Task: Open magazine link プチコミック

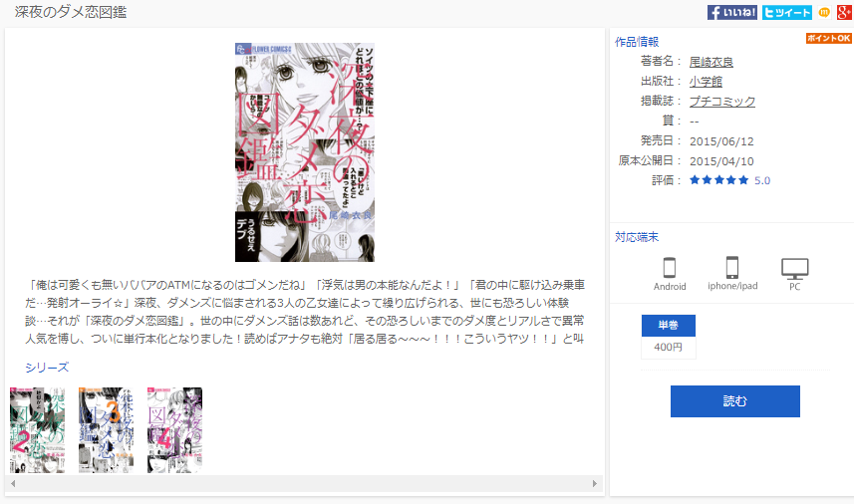Action: (722, 102)
